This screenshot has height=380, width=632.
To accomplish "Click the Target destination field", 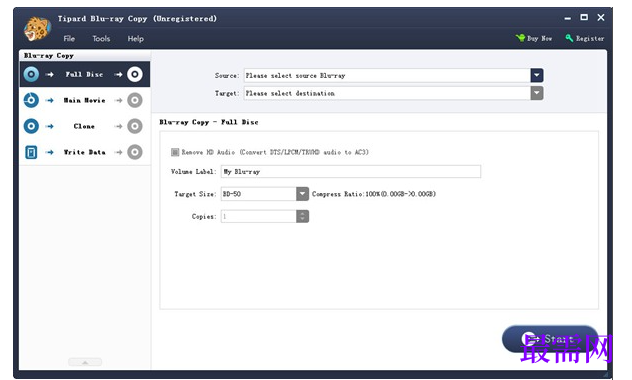I will point(387,93).
